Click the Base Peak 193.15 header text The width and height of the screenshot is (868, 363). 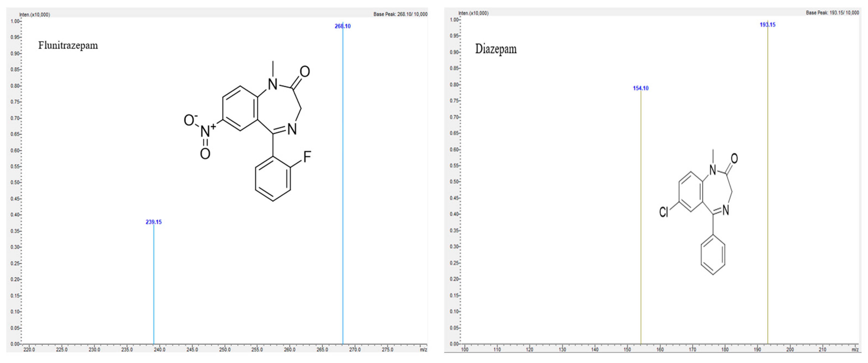(832, 13)
